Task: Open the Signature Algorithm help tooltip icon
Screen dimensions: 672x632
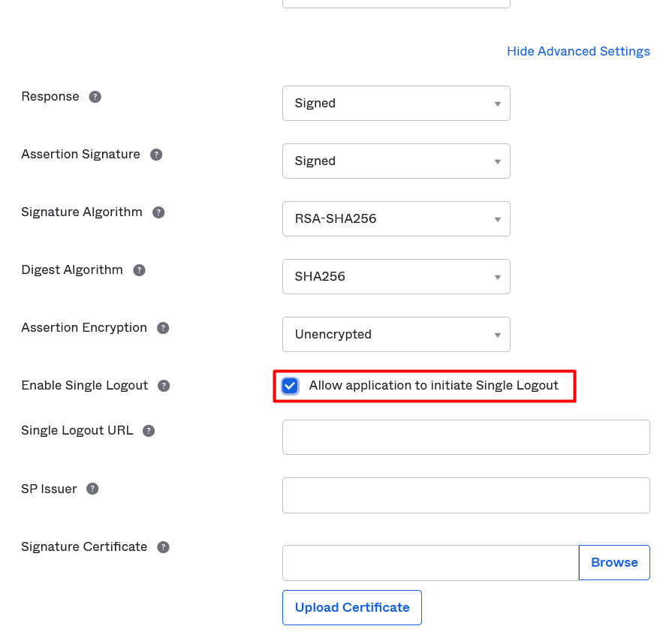Action: tap(158, 212)
